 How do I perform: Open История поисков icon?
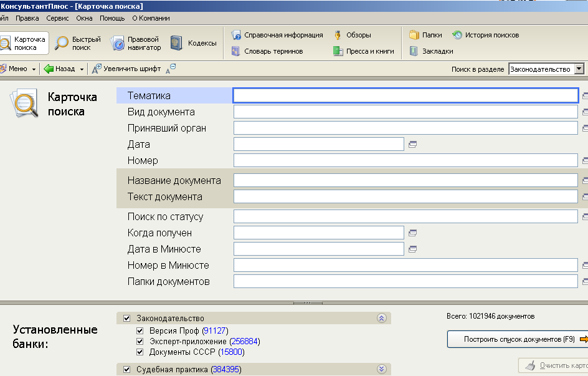tap(457, 35)
